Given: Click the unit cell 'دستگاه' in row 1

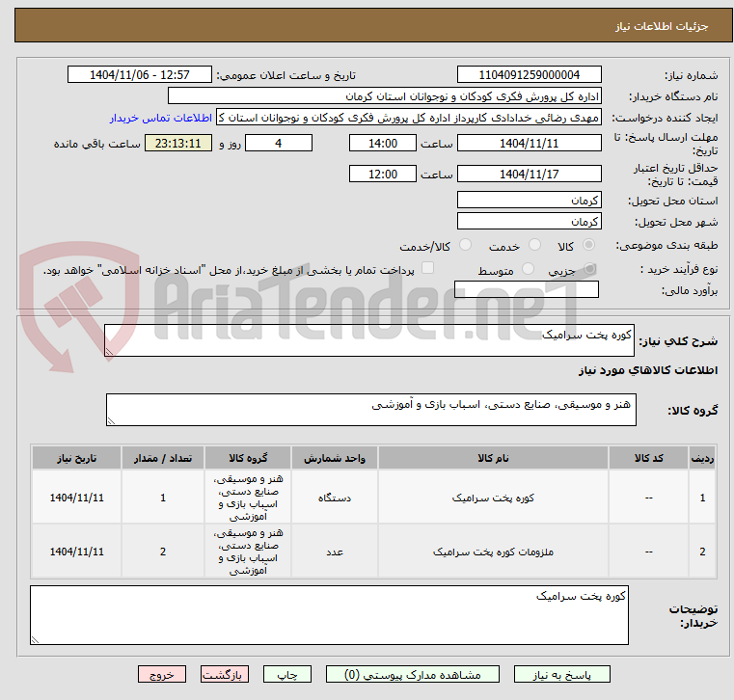Looking at the screenshot, I should tap(335, 498).
